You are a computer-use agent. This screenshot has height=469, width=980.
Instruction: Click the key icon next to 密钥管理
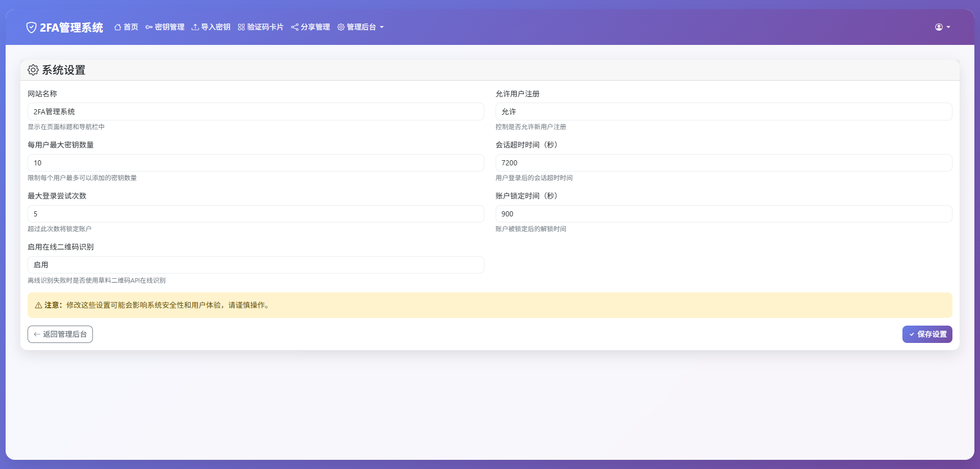[x=148, y=27]
